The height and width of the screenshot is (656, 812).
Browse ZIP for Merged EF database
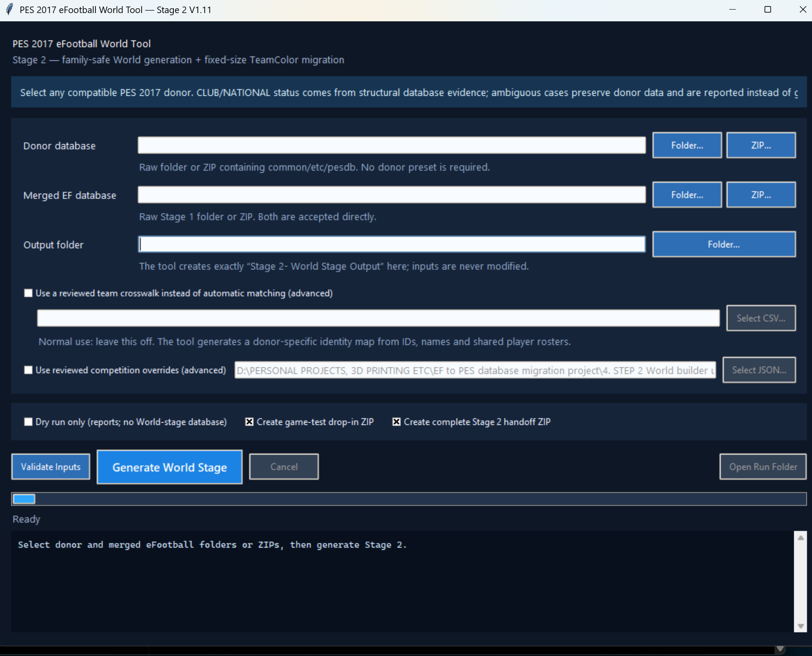point(761,195)
